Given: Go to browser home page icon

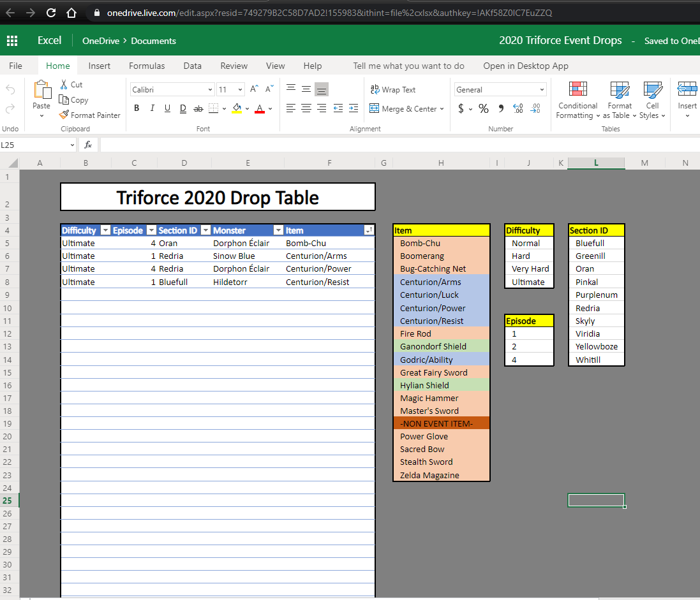Looking at the screenshot, I should click(x=71, y=13).
